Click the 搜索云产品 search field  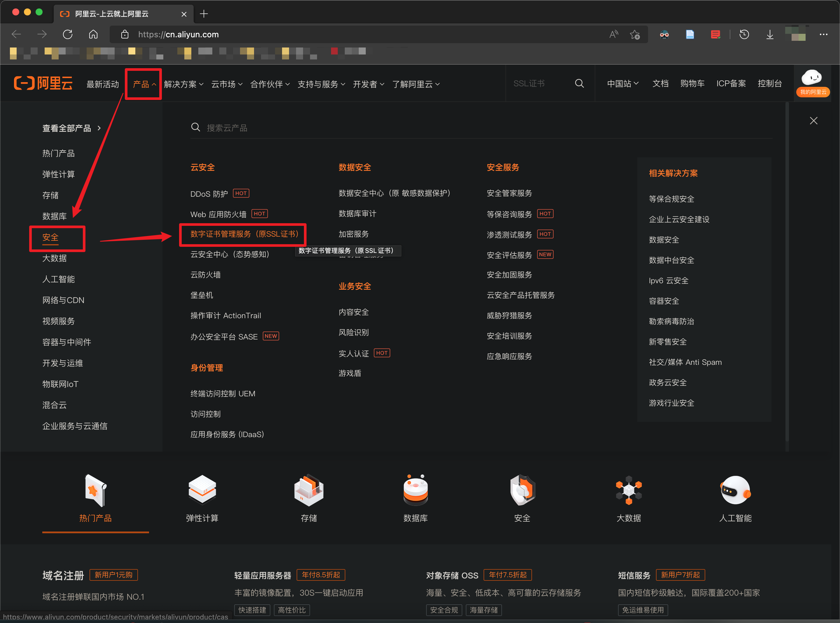click(227, 127)
